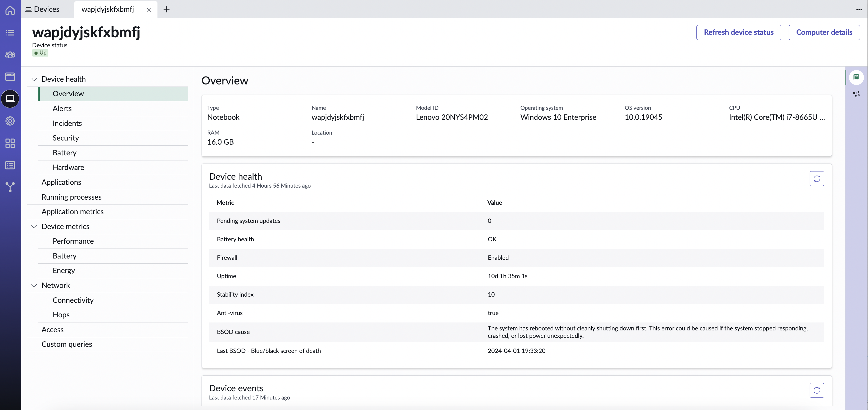The height and width of the screenshot is (410, 868).
Task: Open Computer details
Action: coord(824,32)
